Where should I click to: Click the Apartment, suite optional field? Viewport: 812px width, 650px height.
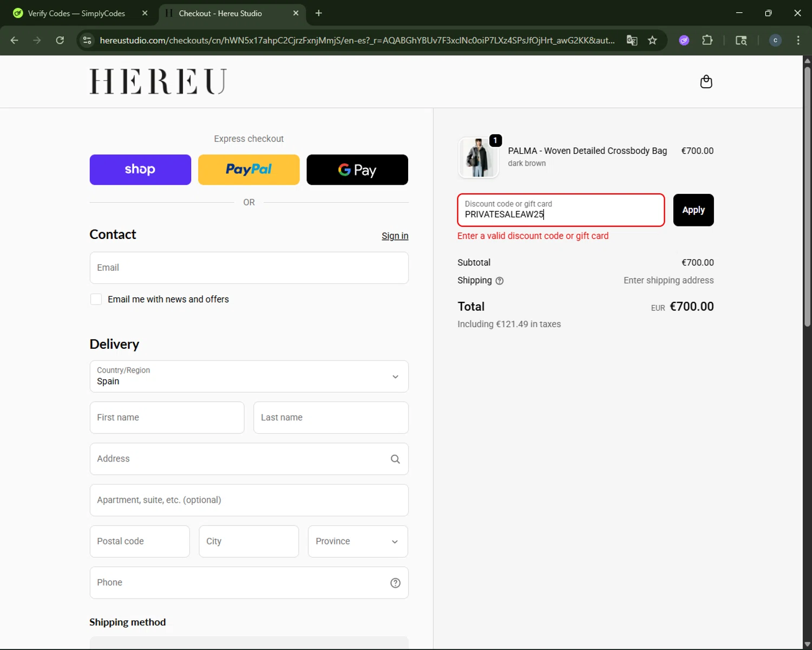pyautogui.click(x=249, y=500)
